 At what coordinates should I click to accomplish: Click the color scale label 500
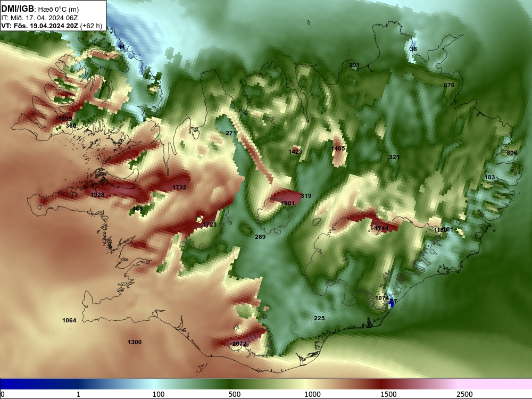[235, 394]
